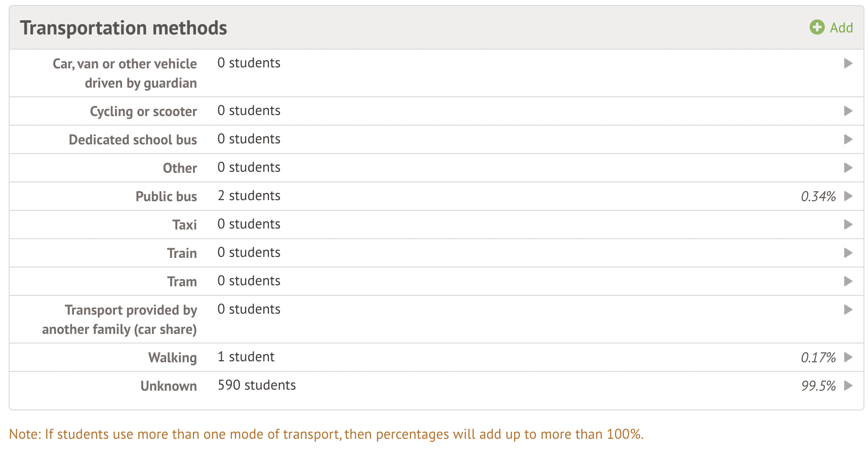This screenshot has width=868, height=454.
Task: Expand the Train row arrow
Action: 848,253
